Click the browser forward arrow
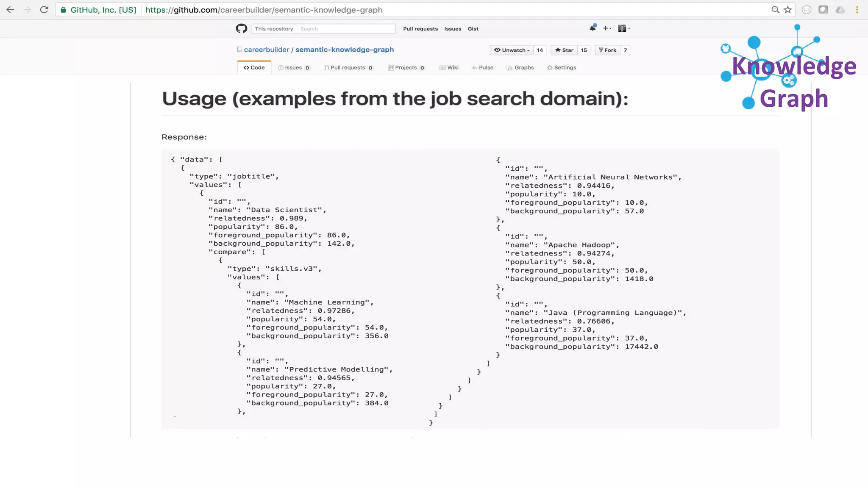 27,10
